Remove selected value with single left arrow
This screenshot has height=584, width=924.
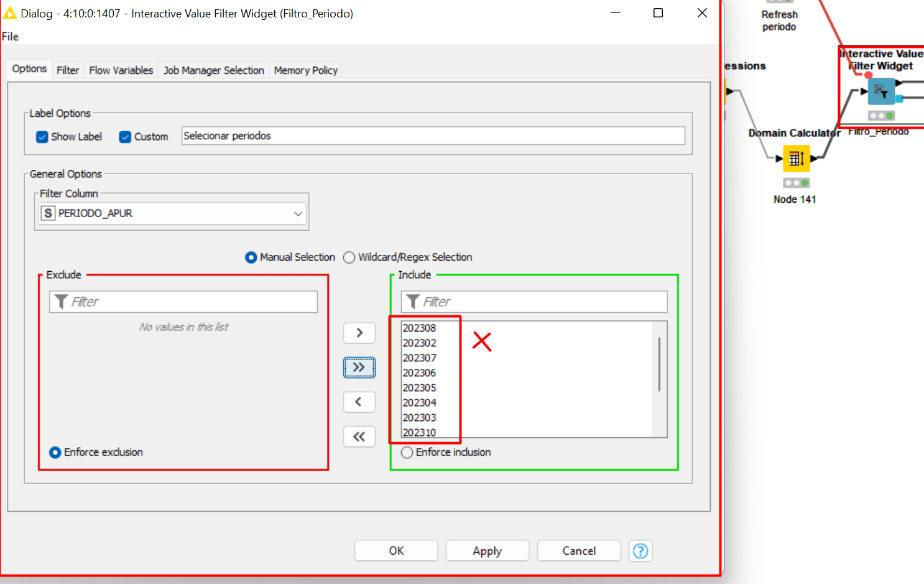359,402
